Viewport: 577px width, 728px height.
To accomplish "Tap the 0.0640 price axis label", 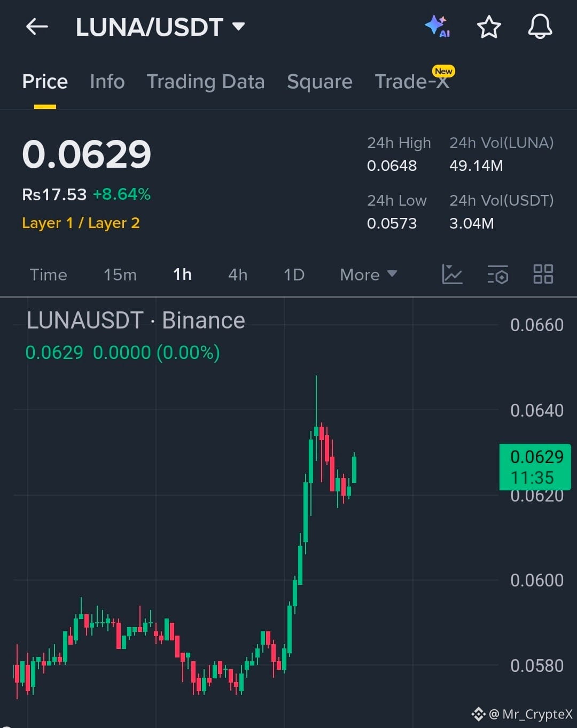I will (x=536, y=410).
